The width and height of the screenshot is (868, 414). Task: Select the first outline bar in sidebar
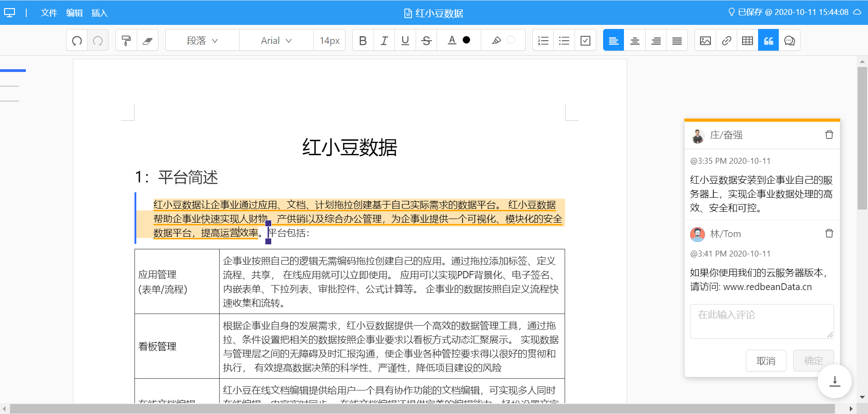coord(13,71)
